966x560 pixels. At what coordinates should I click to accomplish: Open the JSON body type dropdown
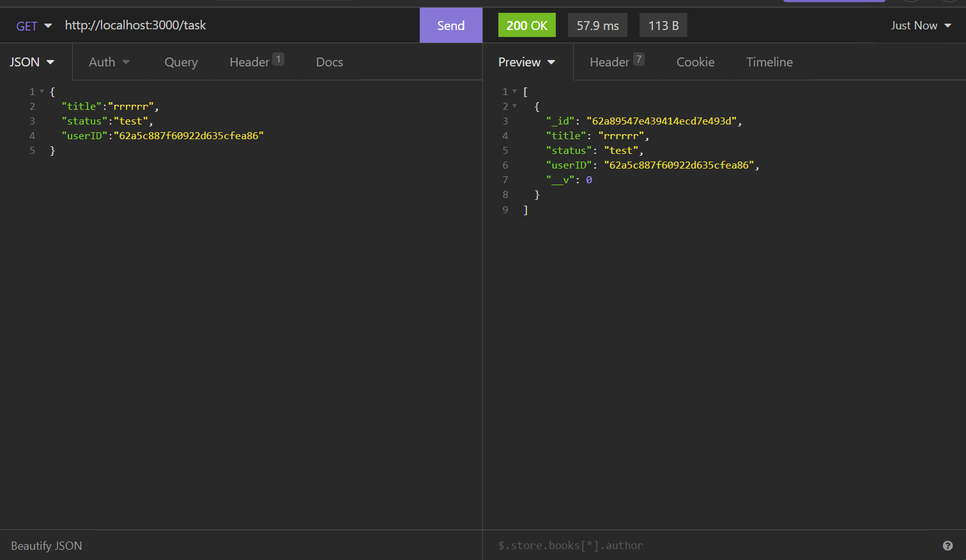(x=32, y=62)
